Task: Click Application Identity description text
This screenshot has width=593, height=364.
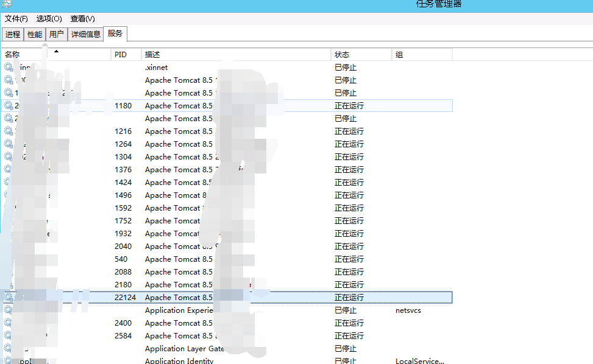Action: [179, 361]
